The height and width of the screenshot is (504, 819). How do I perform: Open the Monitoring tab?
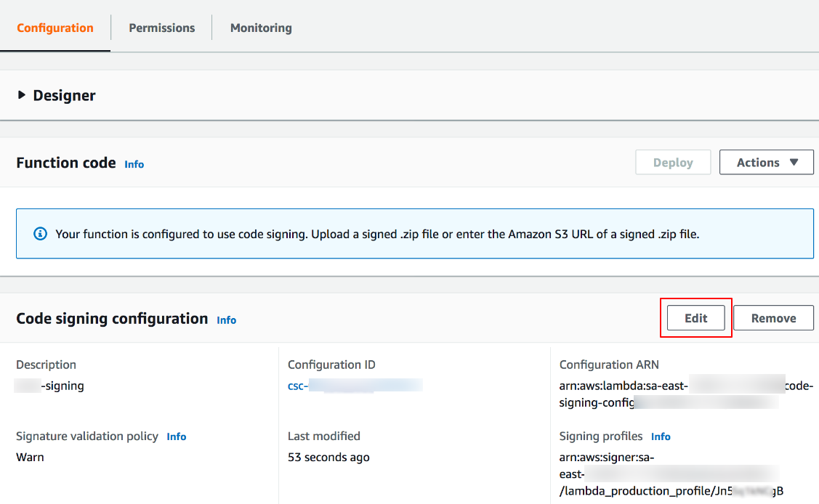260,28
